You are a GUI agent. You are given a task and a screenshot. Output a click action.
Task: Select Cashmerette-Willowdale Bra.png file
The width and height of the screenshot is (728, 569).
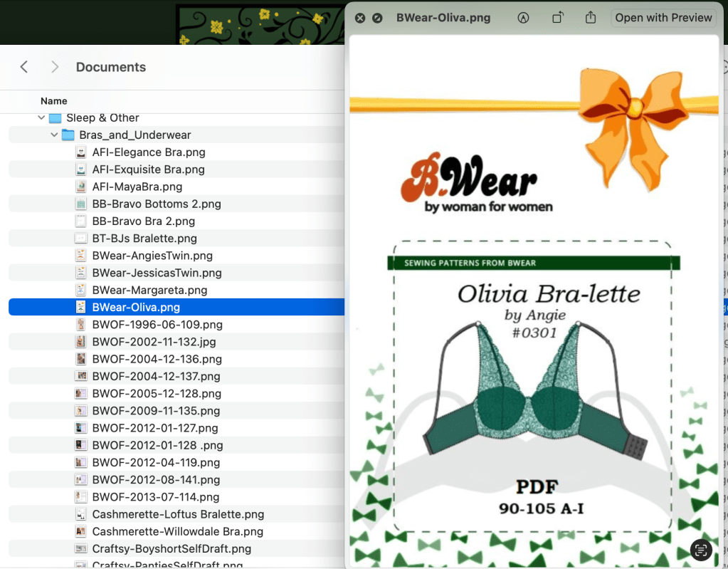pyautogui.click(x=177, y=532)
